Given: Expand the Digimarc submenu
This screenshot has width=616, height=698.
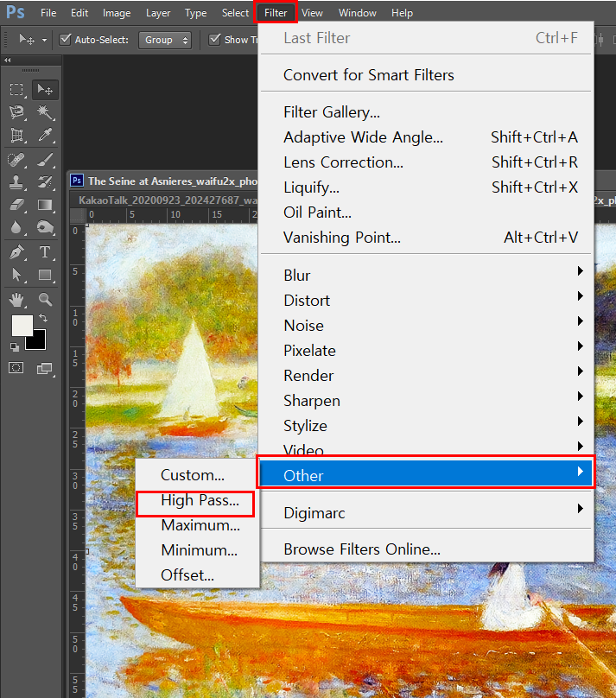Looking at the screenshot, I should pos(426,513).
